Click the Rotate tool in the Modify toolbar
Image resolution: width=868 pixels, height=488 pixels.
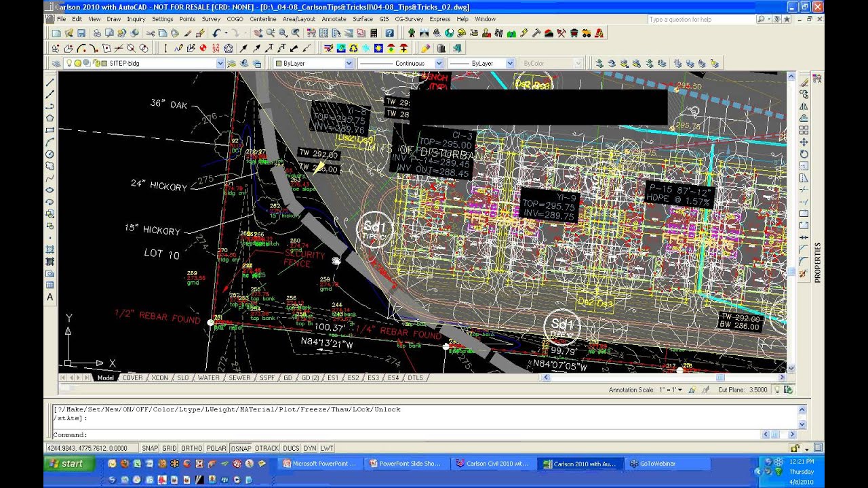pos(804,155)
